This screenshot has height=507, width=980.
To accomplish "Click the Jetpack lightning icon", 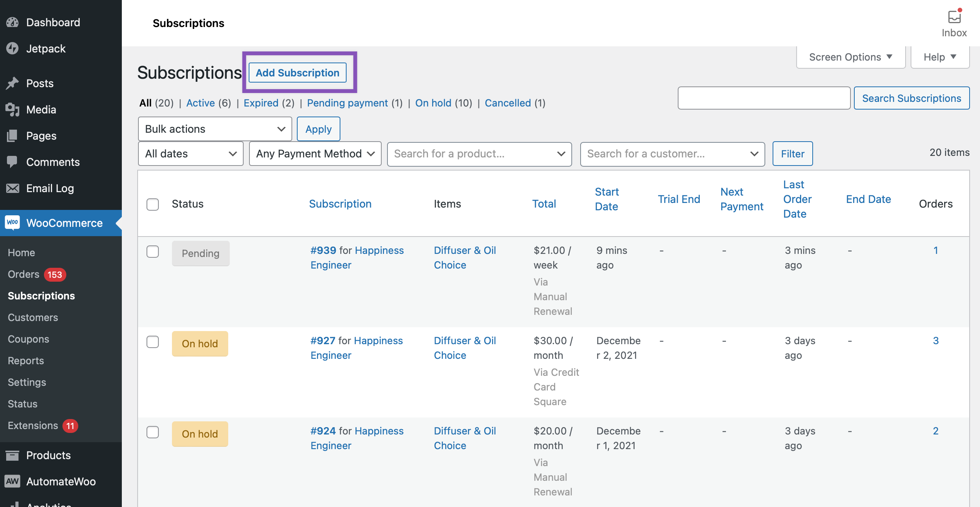I will click(12, 49).
